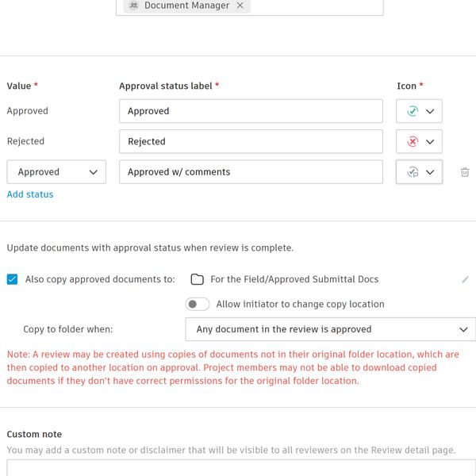Image resolution: width=476 pixels, height=476 pixels.
Task: Open icon picker for Approved w/ comments
Action: [x=429, y=172]
